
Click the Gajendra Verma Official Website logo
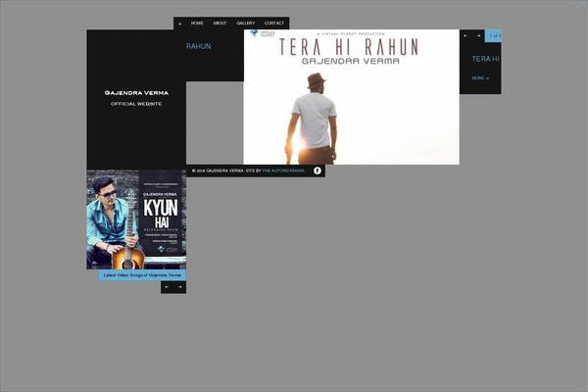[136, 98]
